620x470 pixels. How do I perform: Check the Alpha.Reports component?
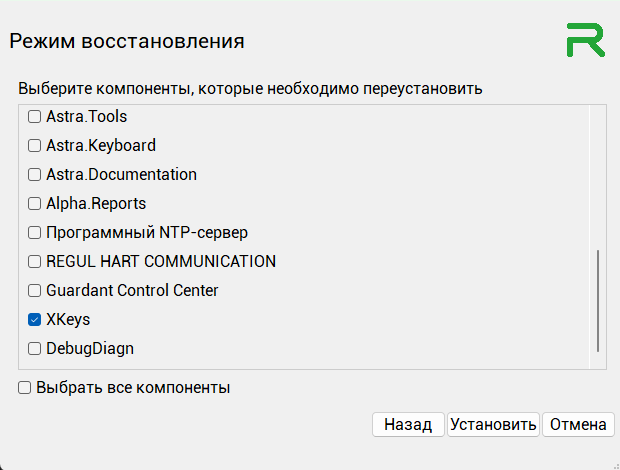(x=34, y=204)
